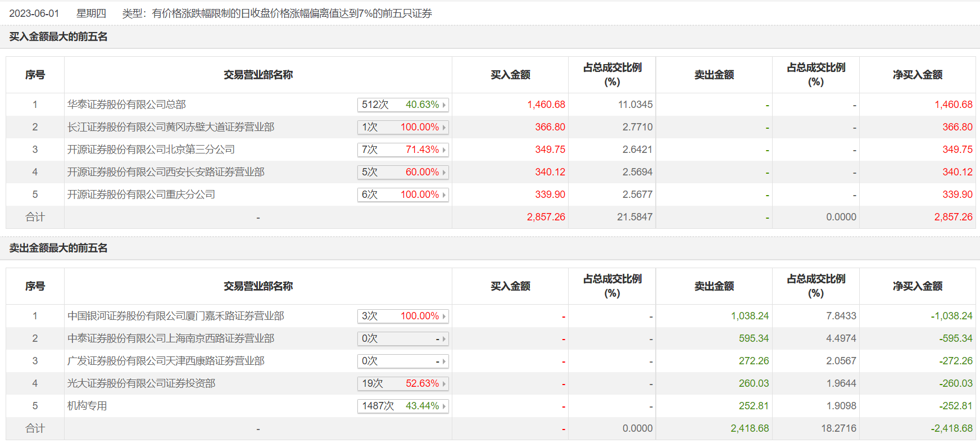Click 买入金额 column header in buy table
The width and height of the screenshot is (980, 443).
[510, 75]
